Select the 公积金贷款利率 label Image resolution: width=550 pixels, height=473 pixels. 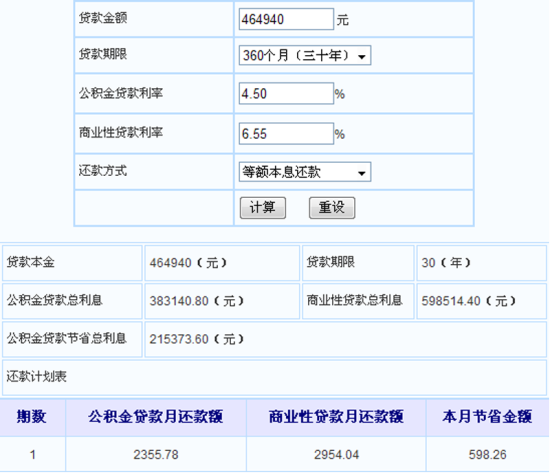(121, 93)
